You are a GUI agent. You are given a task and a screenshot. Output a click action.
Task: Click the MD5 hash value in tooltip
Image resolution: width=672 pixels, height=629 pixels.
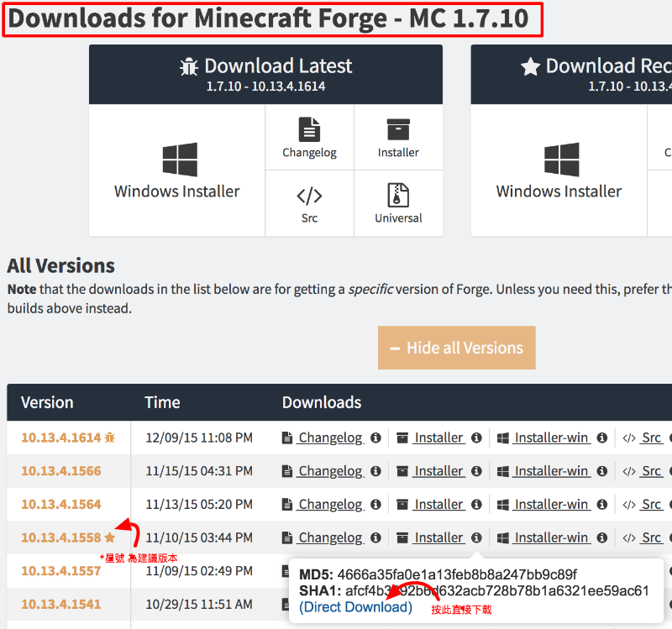coord(457,574)
